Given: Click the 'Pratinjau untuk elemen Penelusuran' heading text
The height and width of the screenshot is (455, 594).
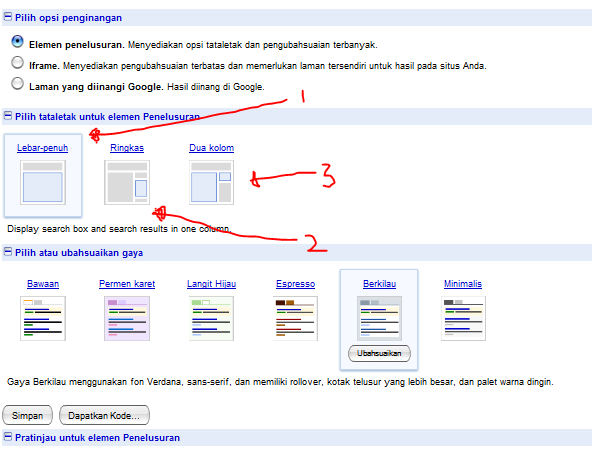Looking at the screenshot, I should (97, 438).
